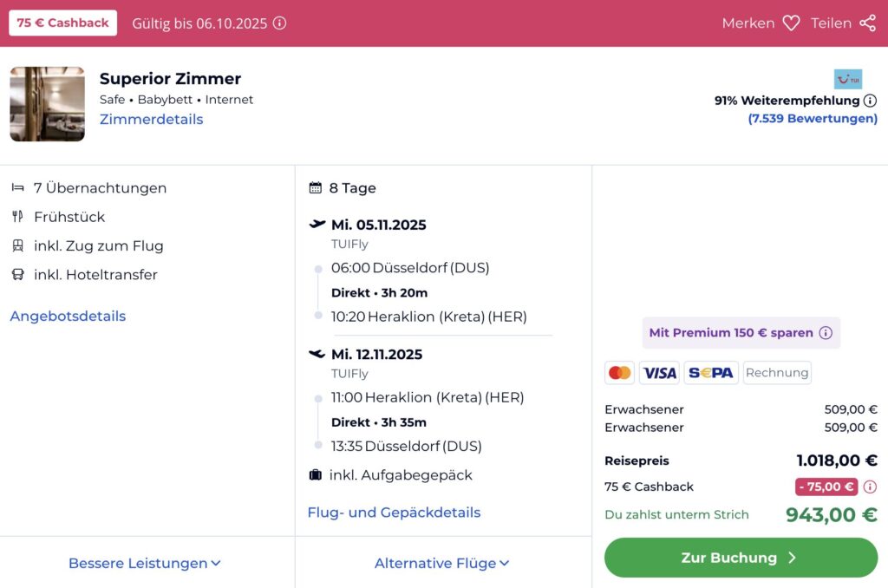
Task: Click the heart icon next to Merken
Action: pos(791,23)
